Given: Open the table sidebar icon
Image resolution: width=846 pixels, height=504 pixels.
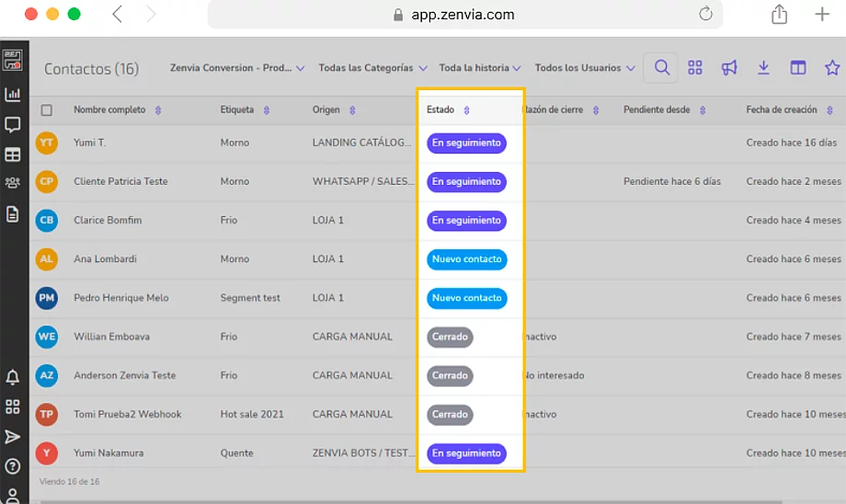Looking at the screenshot, I should tap(12, 155).
